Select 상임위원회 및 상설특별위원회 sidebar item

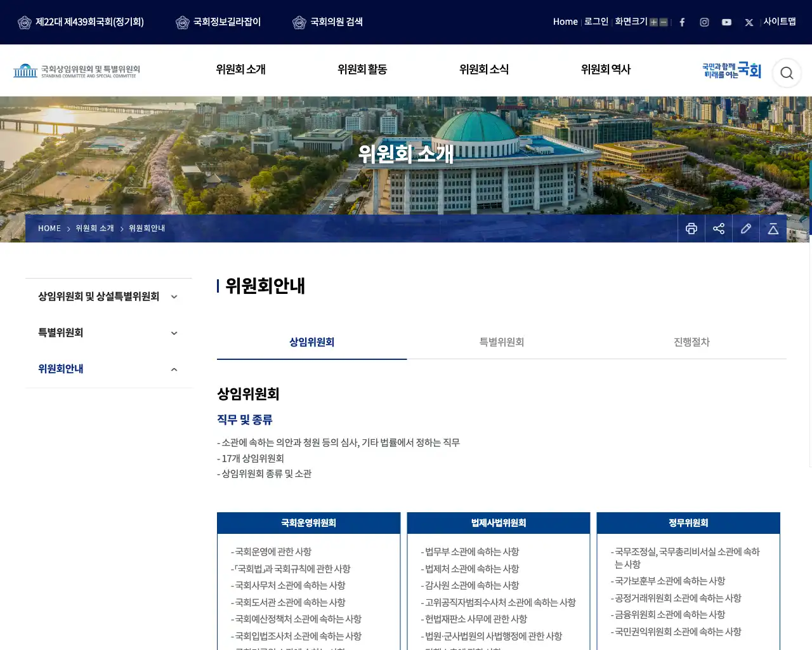pos(98,296)
